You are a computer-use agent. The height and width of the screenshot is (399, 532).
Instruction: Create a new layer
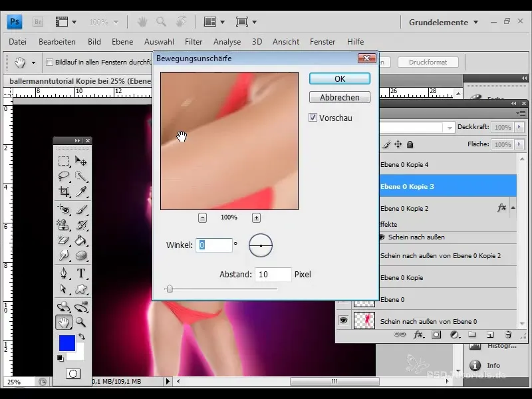pyautogui.click(x=490, y=335)
